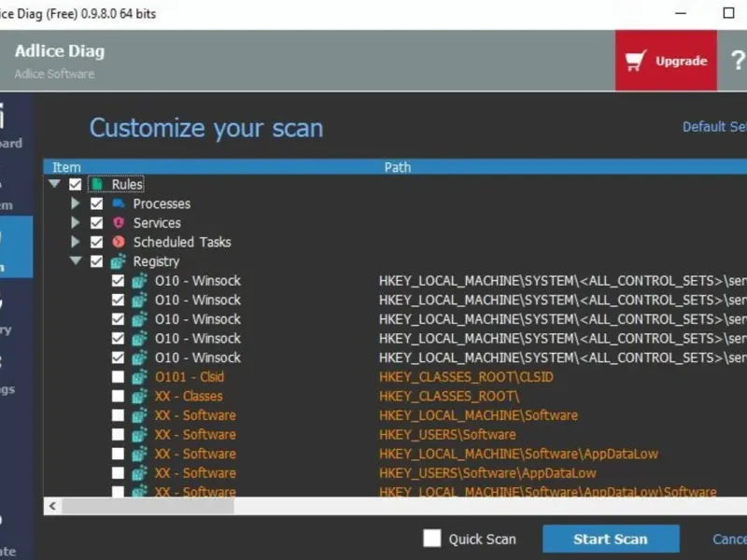Maximize the Adlice Diag window
Viewport: 747px width, 560px height.
(x=728, y=13)
